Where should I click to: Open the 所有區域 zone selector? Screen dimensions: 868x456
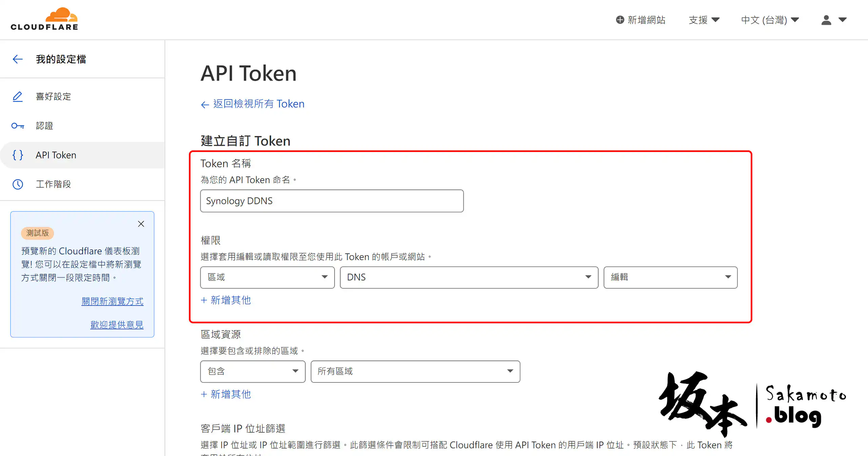point(415,371)
